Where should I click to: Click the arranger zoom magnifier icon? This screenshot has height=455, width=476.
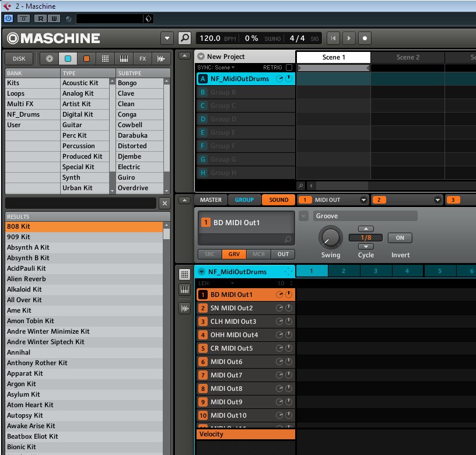(300, 185)
